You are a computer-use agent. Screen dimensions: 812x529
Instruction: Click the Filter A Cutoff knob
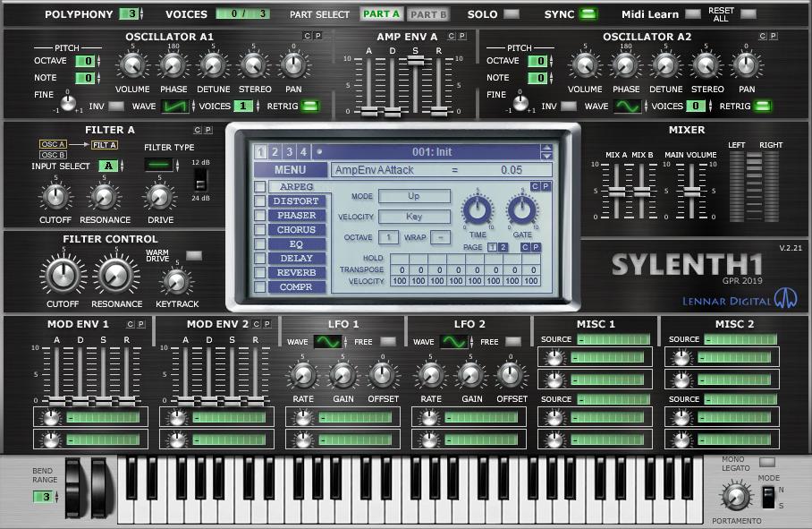55,197
